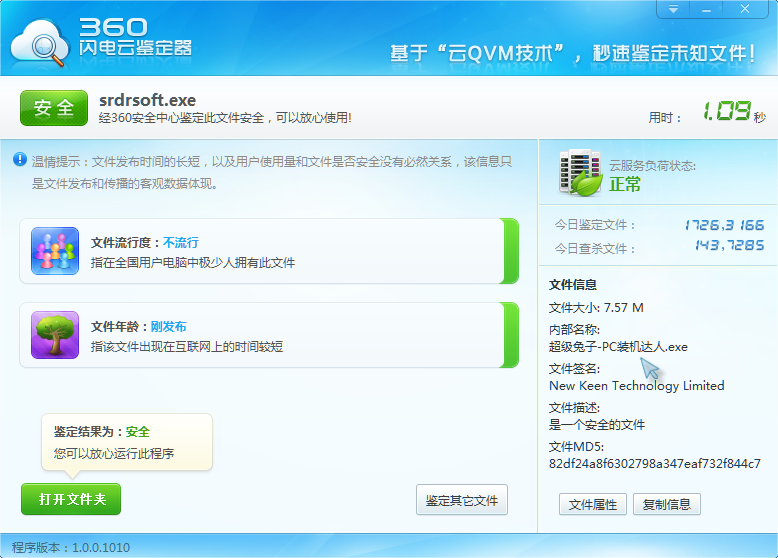Click the 文件流行度 green bar card
778x558 pixels.
coord(269,251)
